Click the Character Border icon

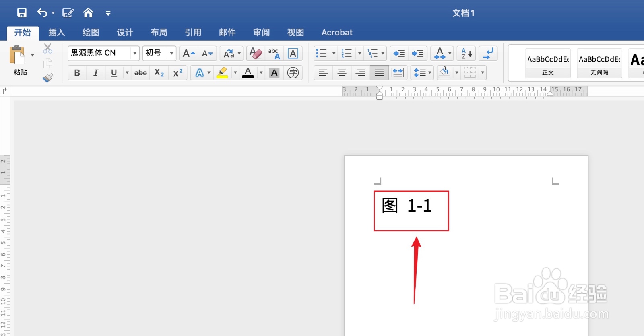coord(293,53)
